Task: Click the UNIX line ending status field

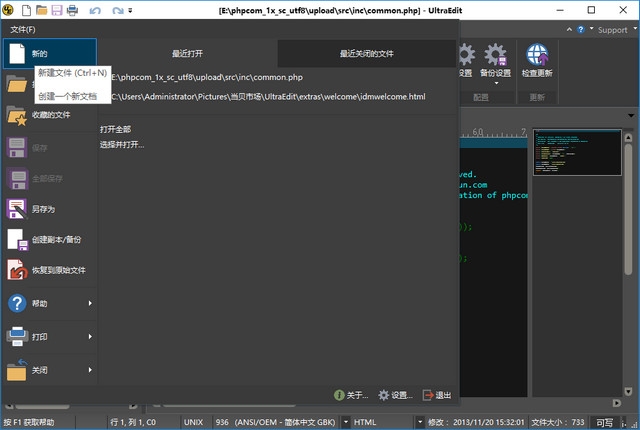Action: pyautogui.click(x=193, y=422)
